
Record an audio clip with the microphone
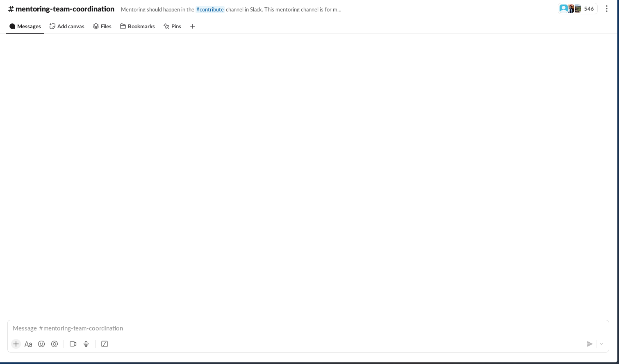86,344
